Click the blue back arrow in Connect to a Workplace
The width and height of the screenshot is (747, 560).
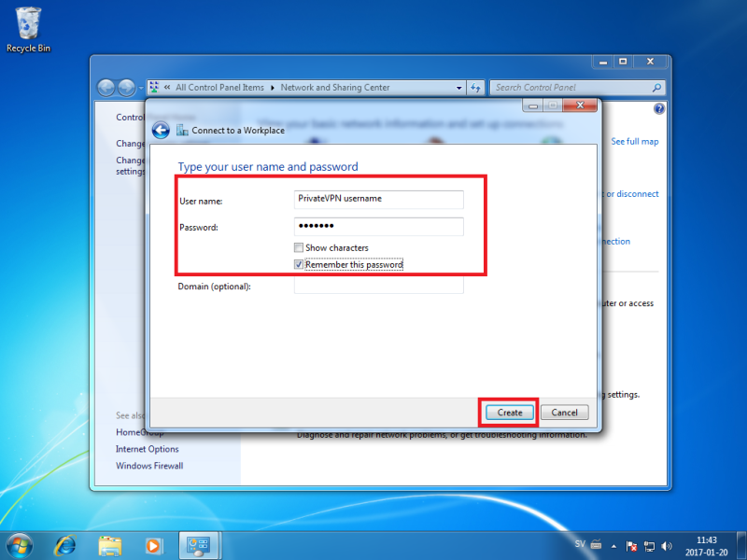[x=161, y=130]
